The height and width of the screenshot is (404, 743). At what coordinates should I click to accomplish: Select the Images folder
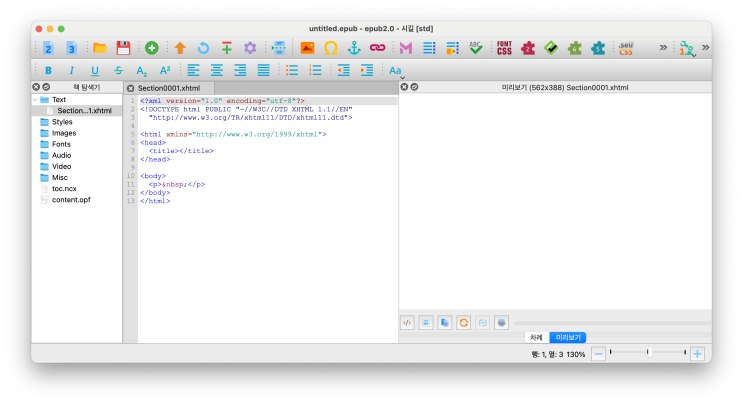(x=64, y=133)
